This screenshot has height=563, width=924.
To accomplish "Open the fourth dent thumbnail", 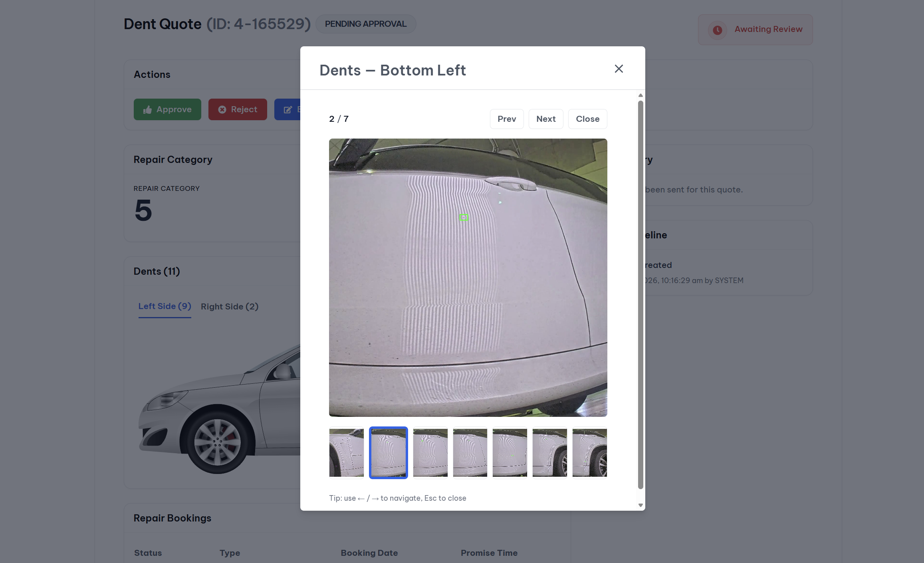I will click(x=470, y=452).
